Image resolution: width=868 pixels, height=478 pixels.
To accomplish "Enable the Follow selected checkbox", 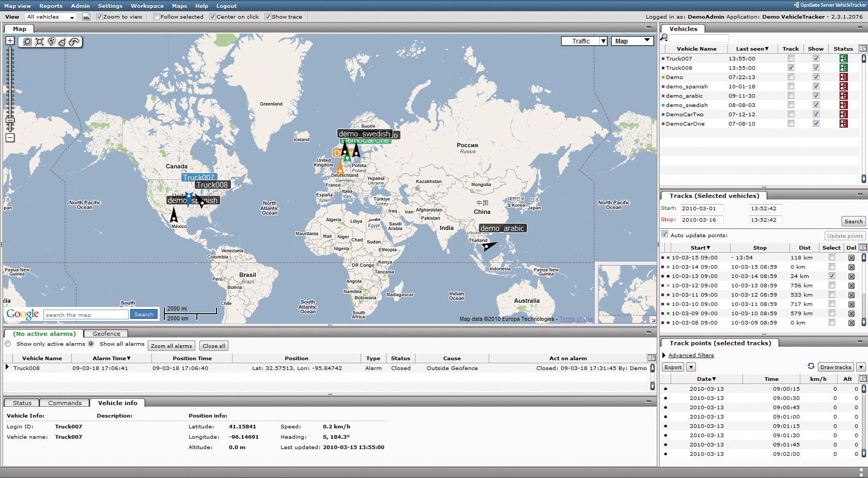I will [157, 17].
